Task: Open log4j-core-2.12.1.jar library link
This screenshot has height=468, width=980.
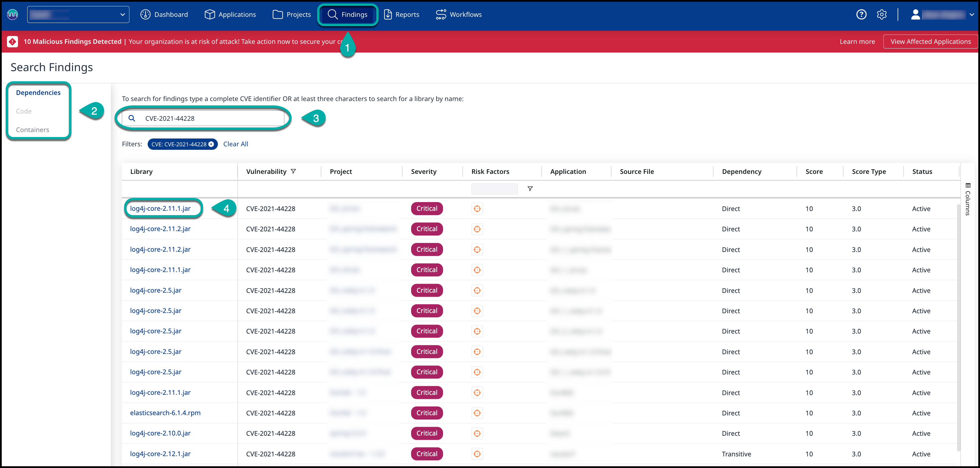Action: tap(160, 453)
